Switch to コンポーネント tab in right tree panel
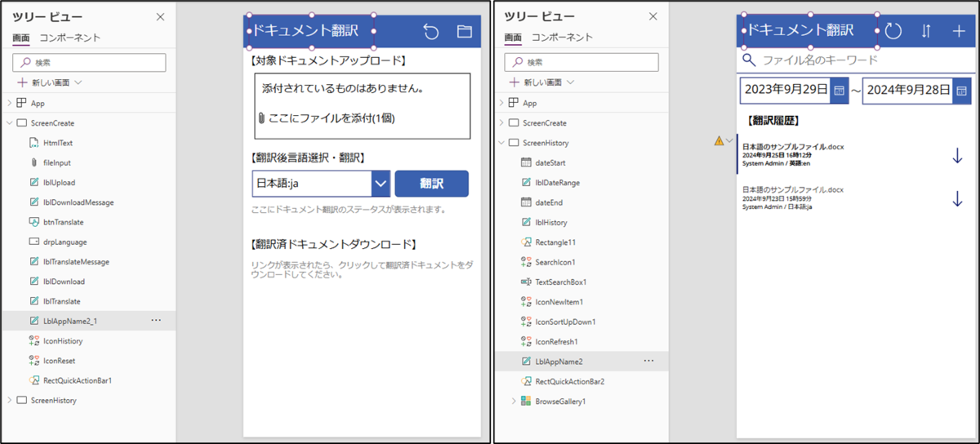 [x=562, y=38]
